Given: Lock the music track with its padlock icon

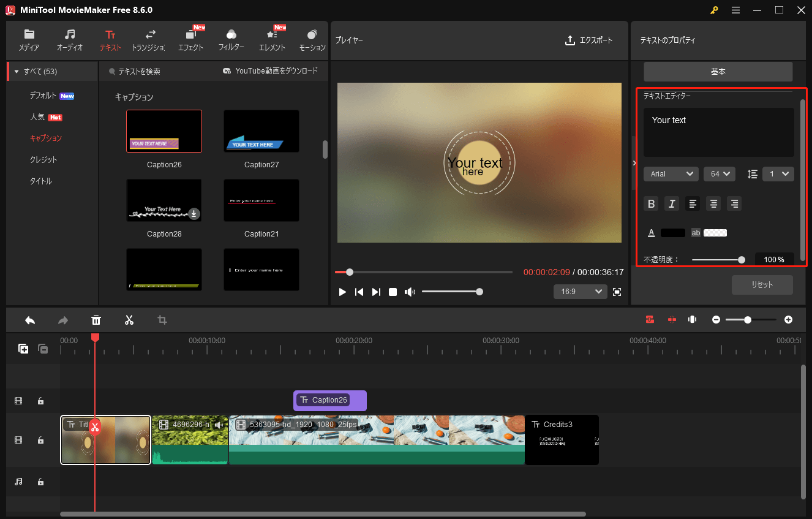Looking at the screenshot, I should point(40,482).
